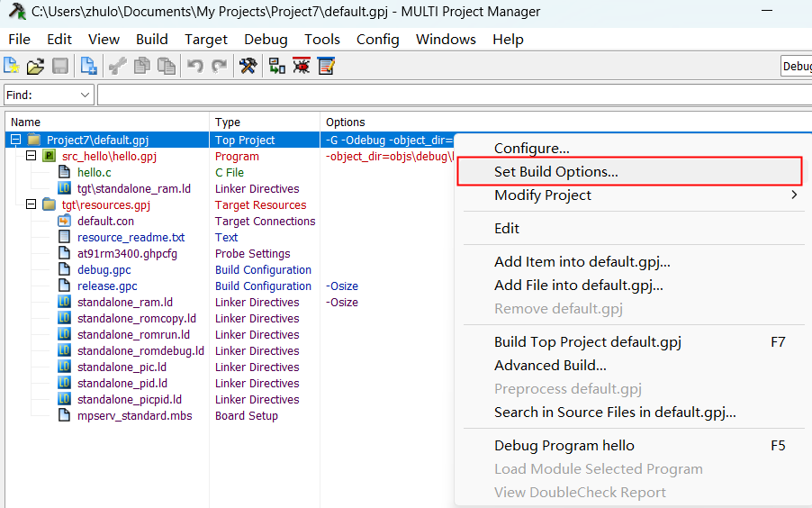The width and height of the screenshot is (812, 508).
Task: Select hello.c in project tree
Action: tap(94, 172)
